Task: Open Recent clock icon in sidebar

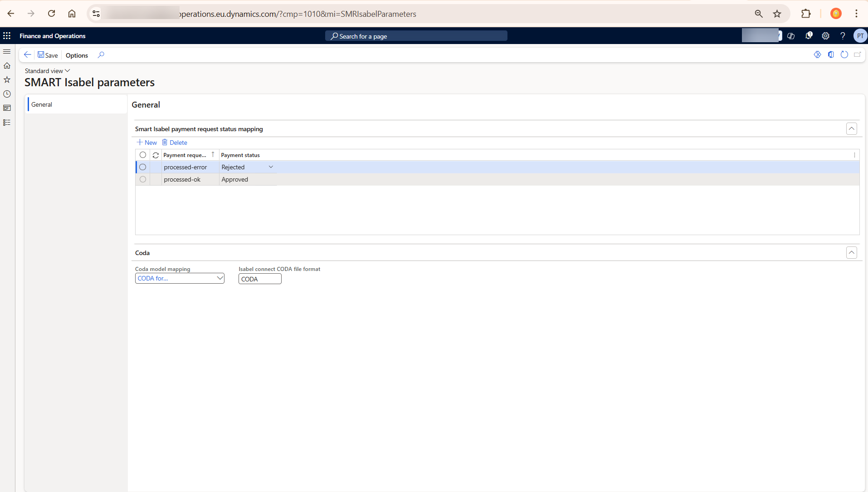Action: 7,94
